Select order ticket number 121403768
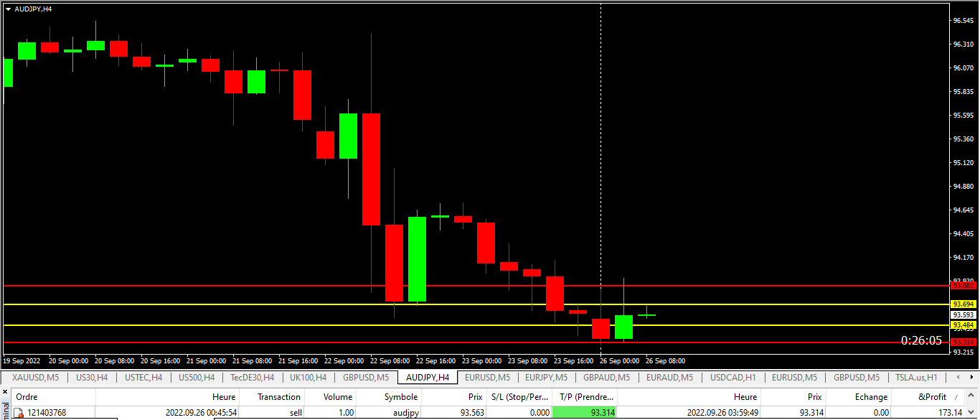This screenshot has width=980, height=420. click(47, 413)
